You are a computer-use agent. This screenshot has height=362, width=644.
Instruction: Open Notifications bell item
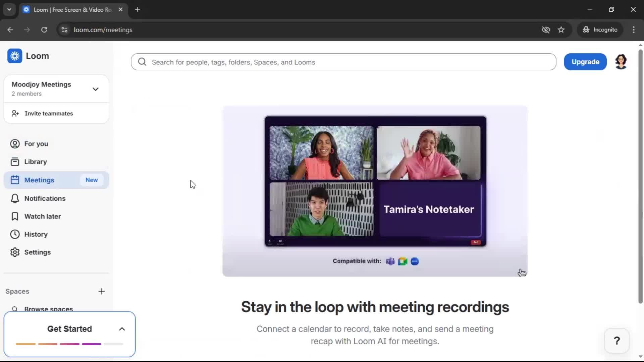point(45,198)
